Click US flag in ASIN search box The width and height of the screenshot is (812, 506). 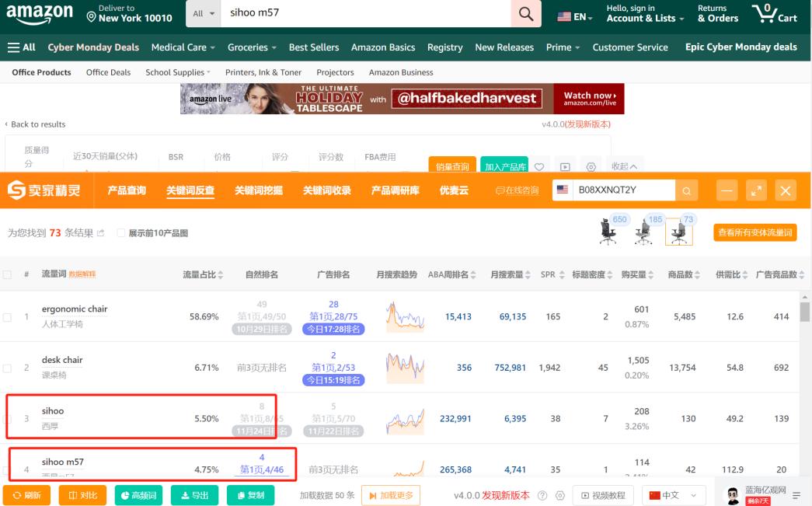563,190
